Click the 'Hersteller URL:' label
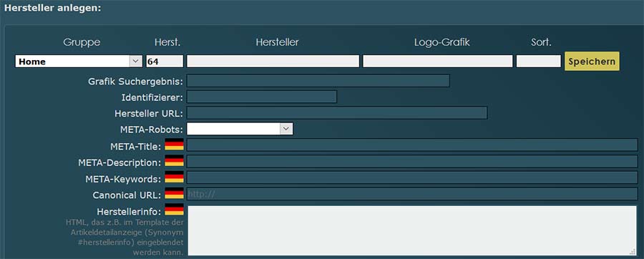This screenshot has height=259, width=644. (x=149, y=113)
